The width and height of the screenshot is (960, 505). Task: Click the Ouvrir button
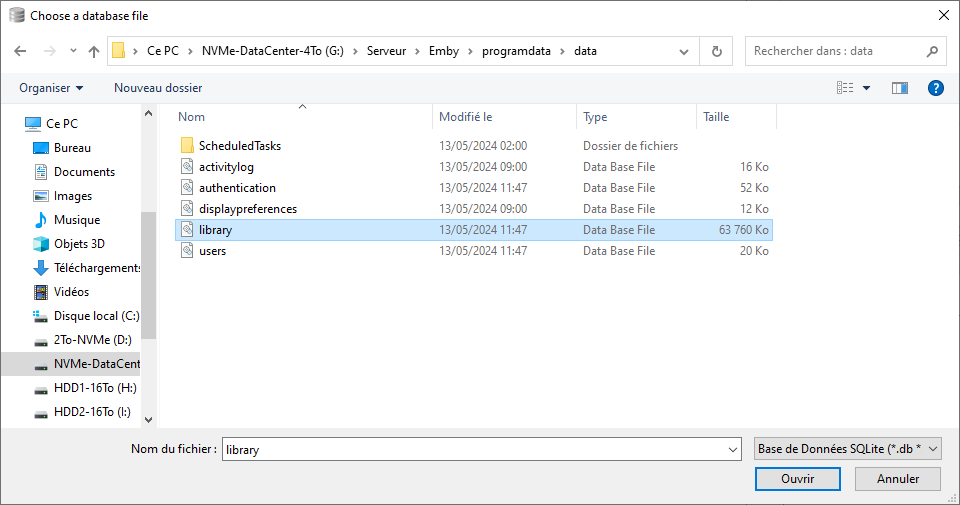click(x=798, y=479)
